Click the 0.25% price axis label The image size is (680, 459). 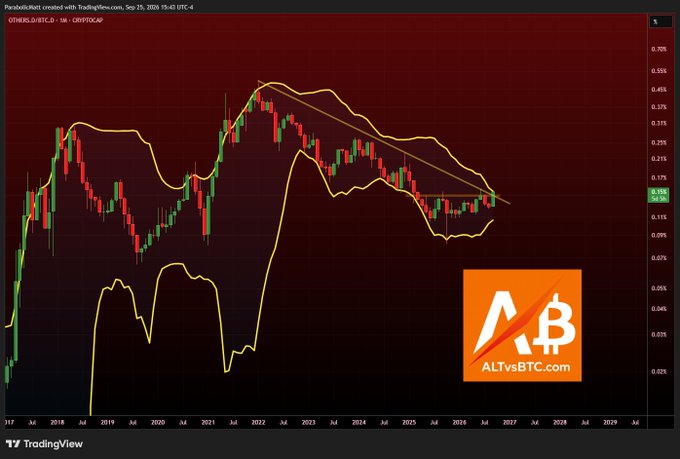tap(659, 143)
